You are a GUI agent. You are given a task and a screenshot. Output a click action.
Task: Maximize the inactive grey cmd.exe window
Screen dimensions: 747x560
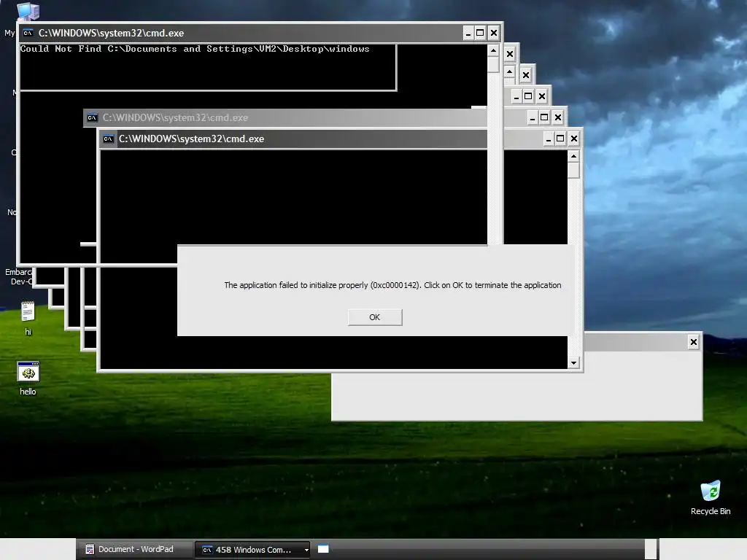click(544, 117)
